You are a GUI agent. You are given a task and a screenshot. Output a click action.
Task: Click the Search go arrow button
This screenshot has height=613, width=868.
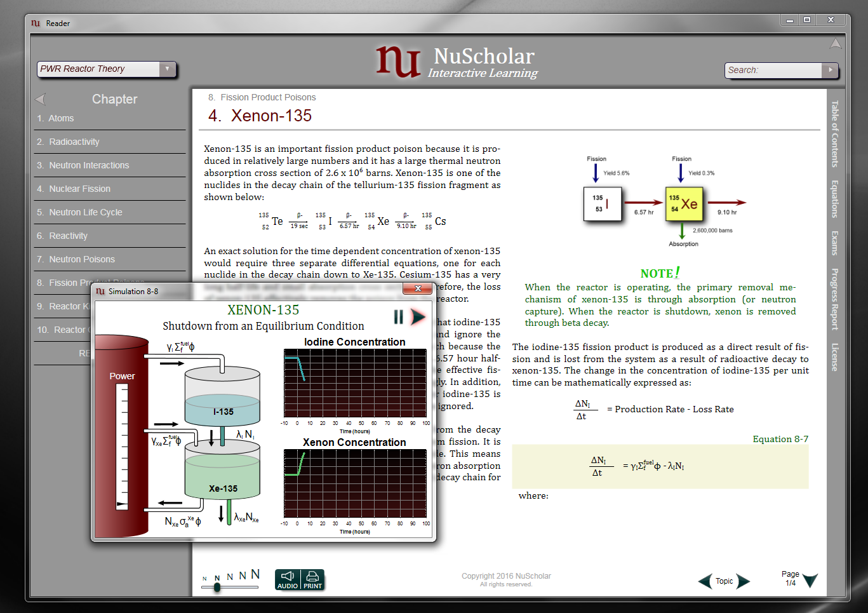[x=830, y=70]
